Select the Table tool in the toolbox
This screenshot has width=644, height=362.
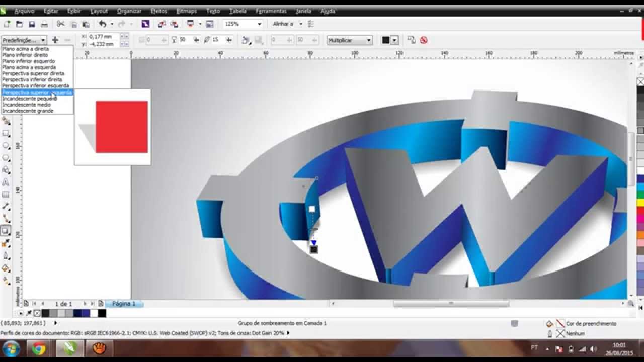tap(6, 195)
